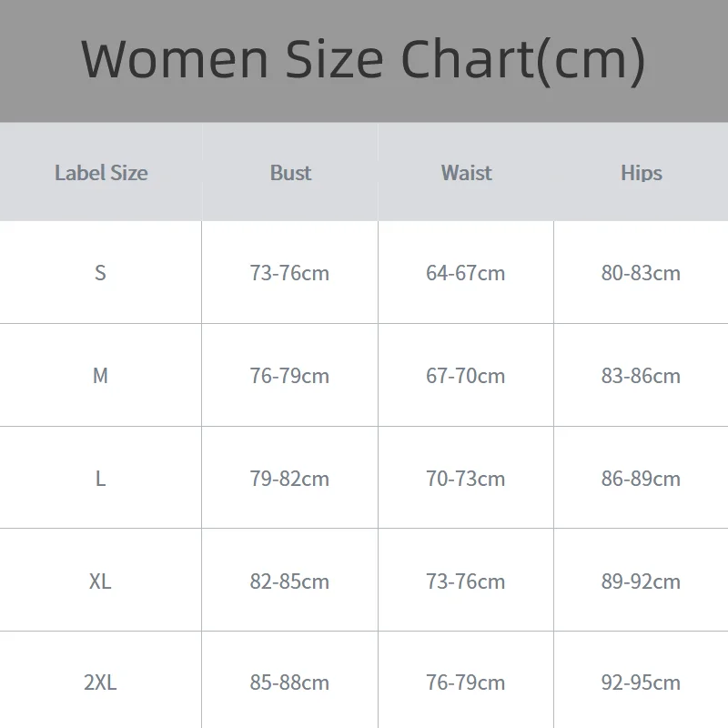
Task: Click the Women Size Chart(cm) title
Action: tap(363, 59)
